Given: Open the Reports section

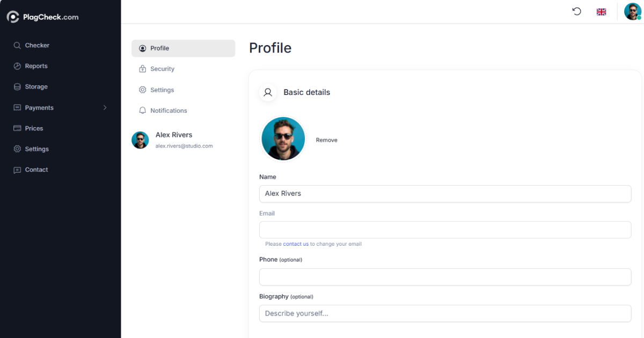Looking at the screenshot, I should click(x=36, y=65).
